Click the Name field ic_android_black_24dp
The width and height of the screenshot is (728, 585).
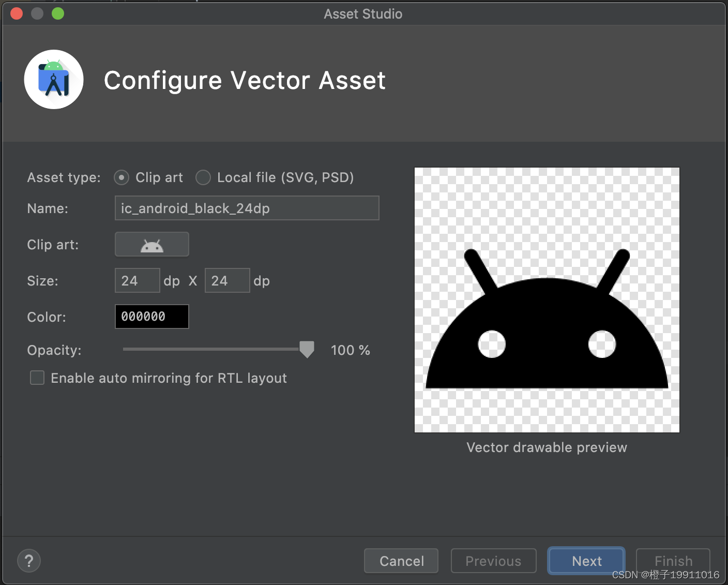[x=247, y=208]
